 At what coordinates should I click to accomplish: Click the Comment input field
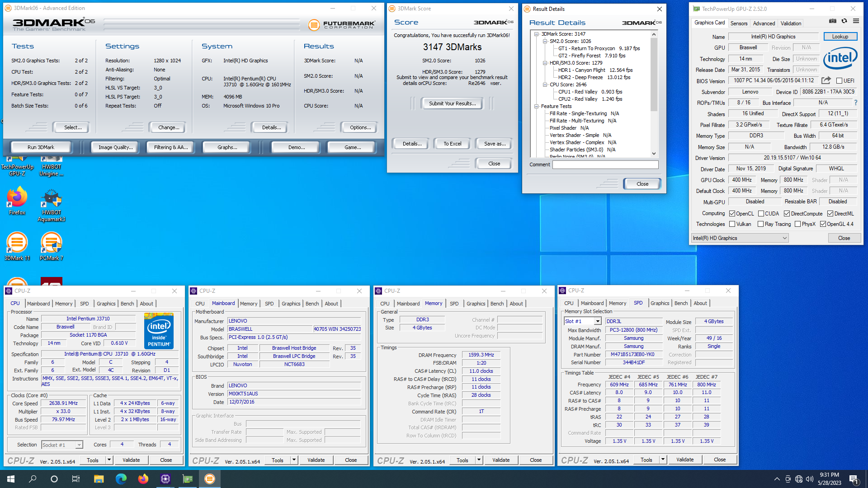605,164
